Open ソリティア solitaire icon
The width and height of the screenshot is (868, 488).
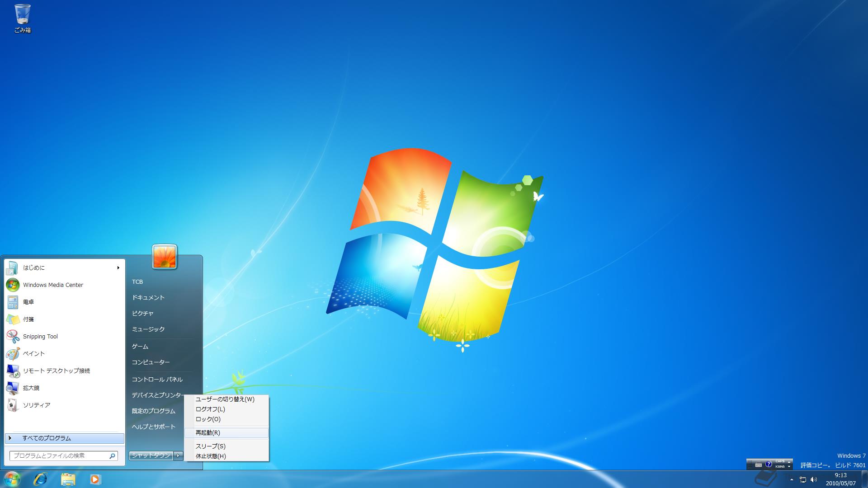pyautogui.click(x=12, y=405)
